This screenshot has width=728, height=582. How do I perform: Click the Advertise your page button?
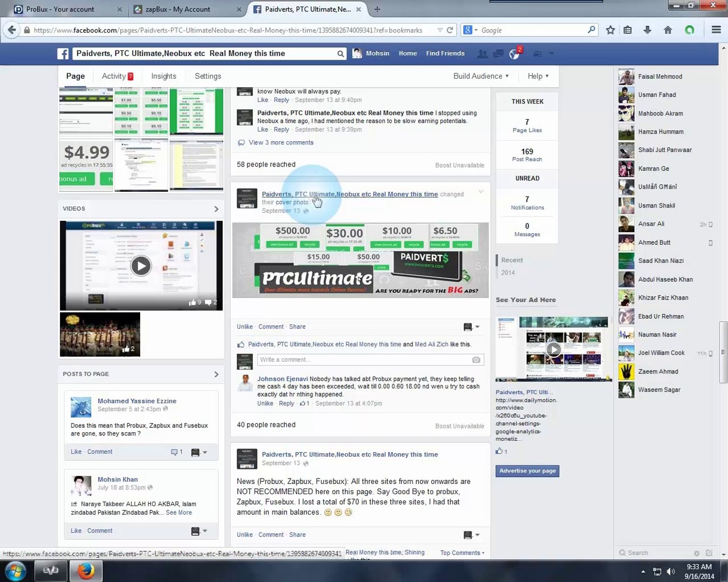click(x=527, y=471)
